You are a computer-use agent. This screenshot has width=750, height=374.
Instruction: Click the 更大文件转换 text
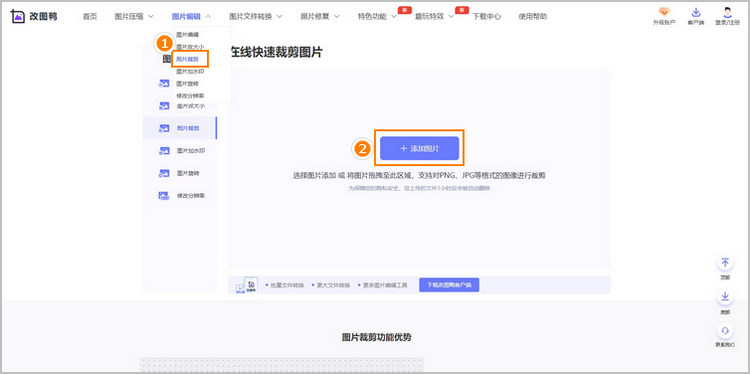(334, 285)
